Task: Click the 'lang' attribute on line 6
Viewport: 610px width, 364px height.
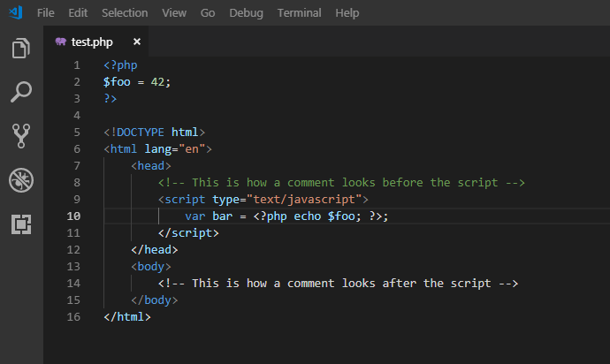Action: tap(158, 149)
